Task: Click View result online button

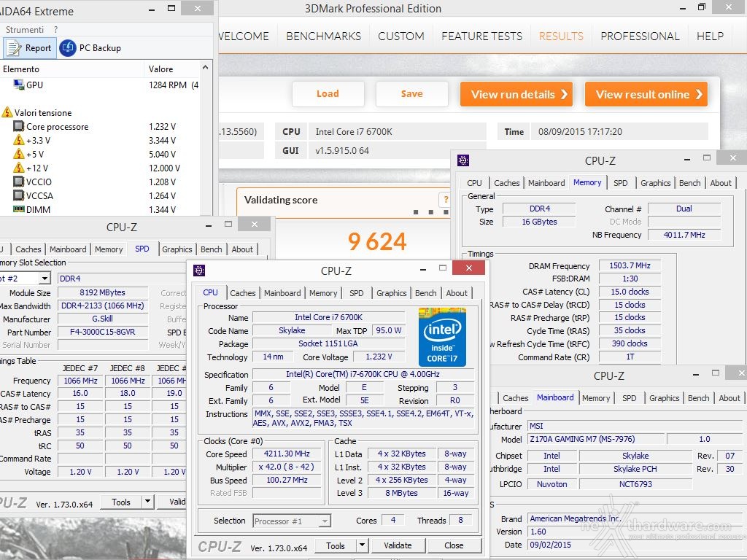Action: 646,94
